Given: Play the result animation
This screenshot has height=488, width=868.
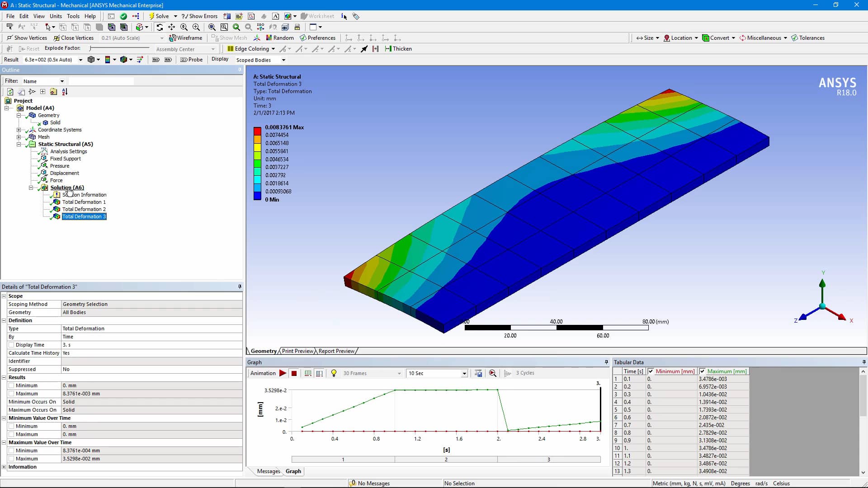Looking at the screenshot, I should (283, 373).
